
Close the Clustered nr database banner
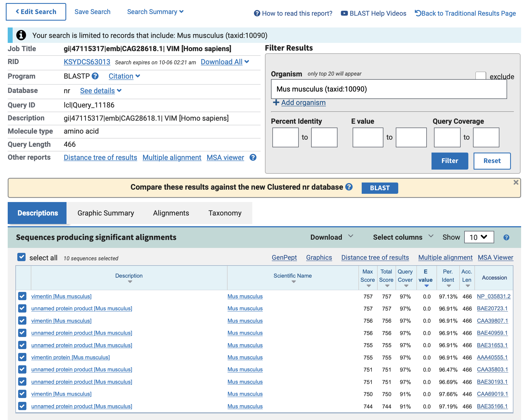click(516, 183)
